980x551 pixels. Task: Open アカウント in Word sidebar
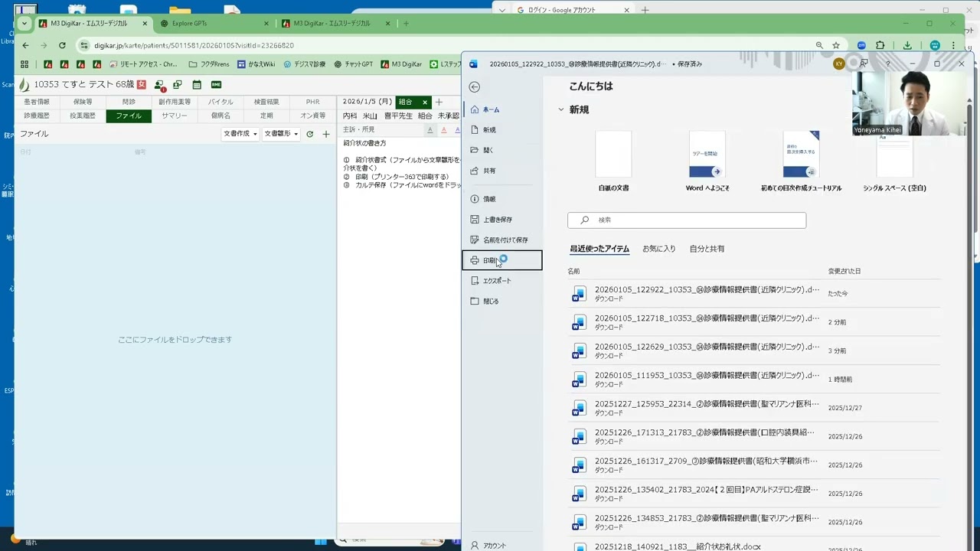[x=502, y=546]
